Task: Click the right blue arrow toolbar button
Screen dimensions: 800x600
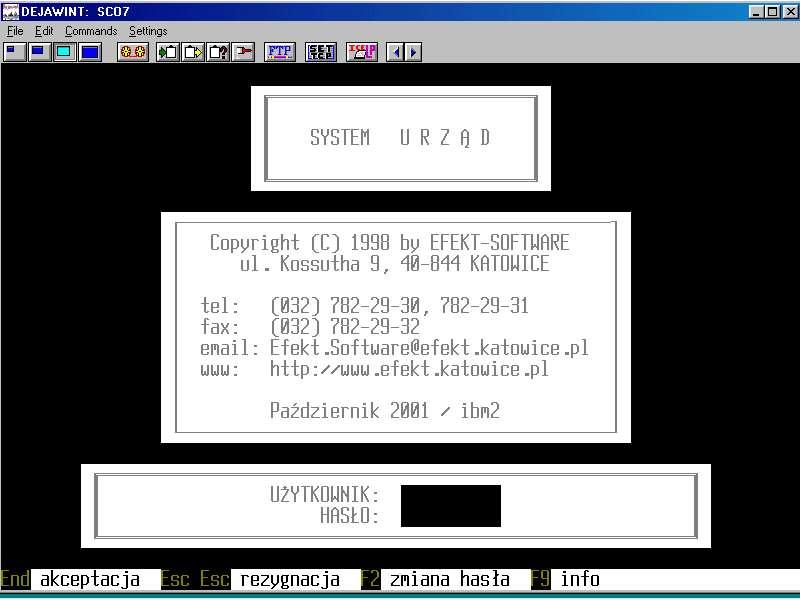Action: click(x=414, y=52)
